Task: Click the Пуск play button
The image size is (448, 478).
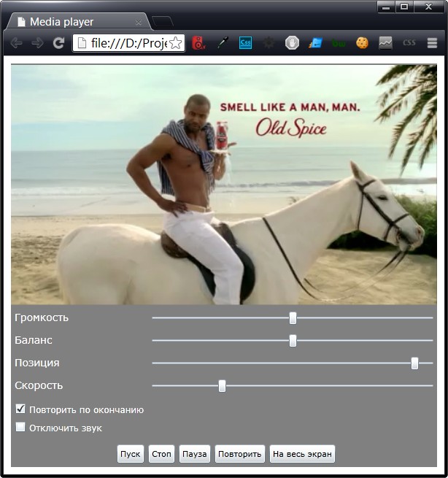Action: 131,454
